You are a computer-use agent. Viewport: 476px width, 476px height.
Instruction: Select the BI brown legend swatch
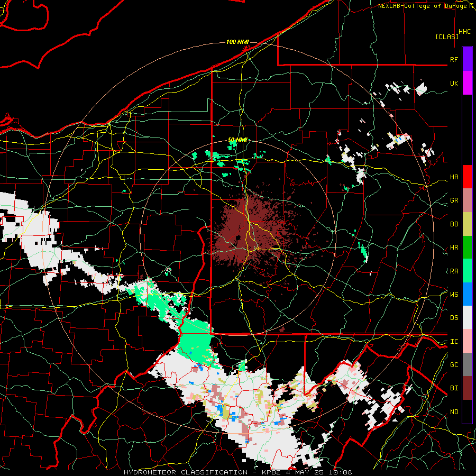click(467, 388)
